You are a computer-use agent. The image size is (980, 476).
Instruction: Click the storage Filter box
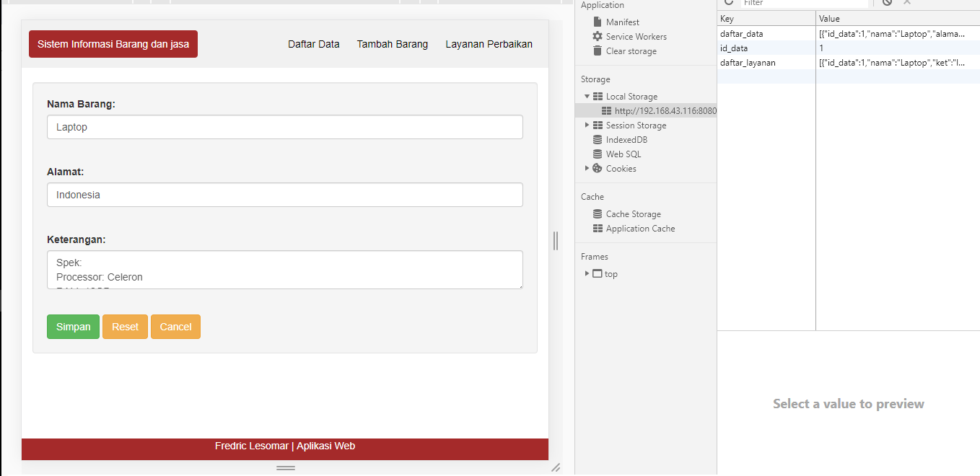click(x=805, y=3)
